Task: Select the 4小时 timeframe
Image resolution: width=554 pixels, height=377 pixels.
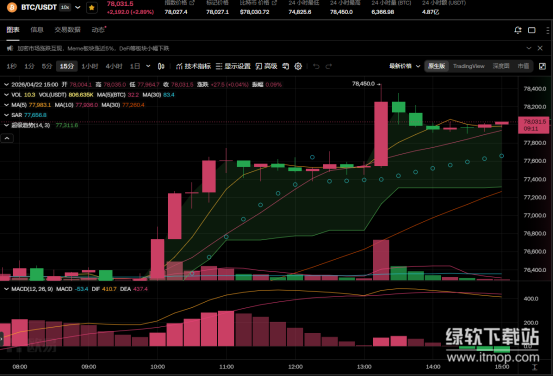Action: (114, 66)
